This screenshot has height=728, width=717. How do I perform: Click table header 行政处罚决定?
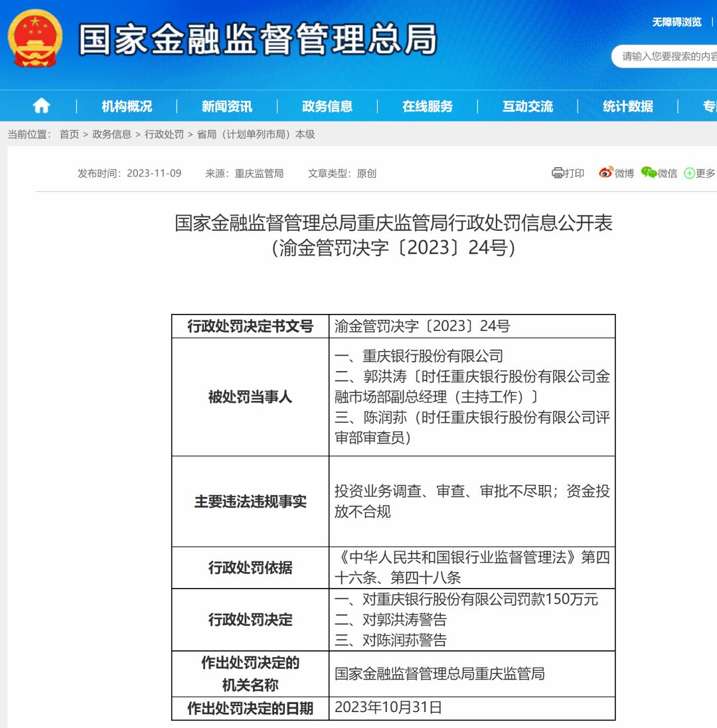click(250, 620)
